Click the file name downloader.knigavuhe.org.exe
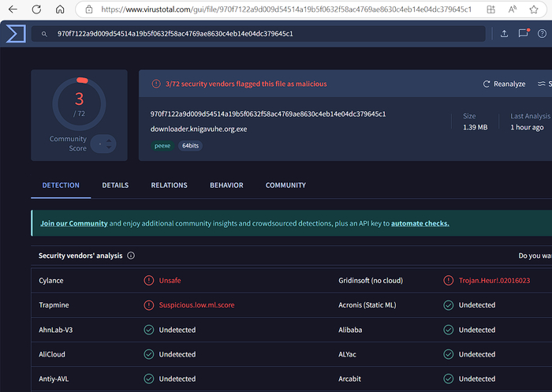 pyautogui.click(x=199, y=129)
